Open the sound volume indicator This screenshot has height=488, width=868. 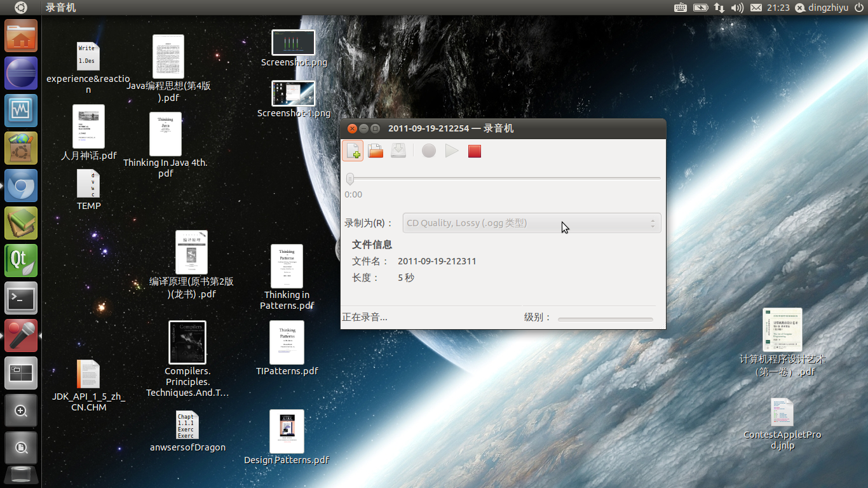737,8
